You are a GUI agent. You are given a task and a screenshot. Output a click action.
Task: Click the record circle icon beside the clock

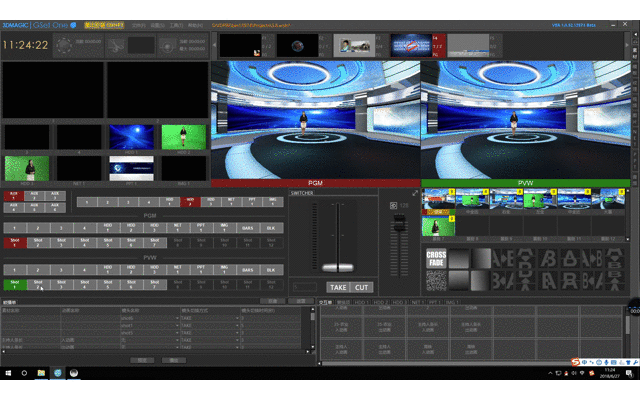coord(64,45)
